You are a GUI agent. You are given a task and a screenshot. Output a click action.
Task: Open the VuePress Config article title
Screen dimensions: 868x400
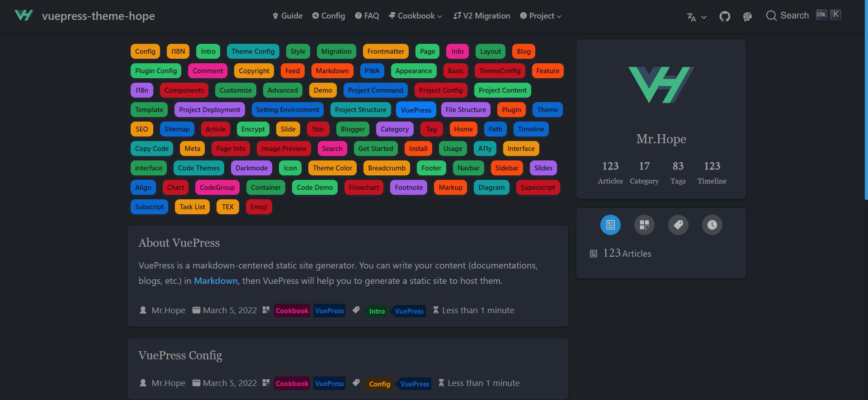click(x=180, y=355)
